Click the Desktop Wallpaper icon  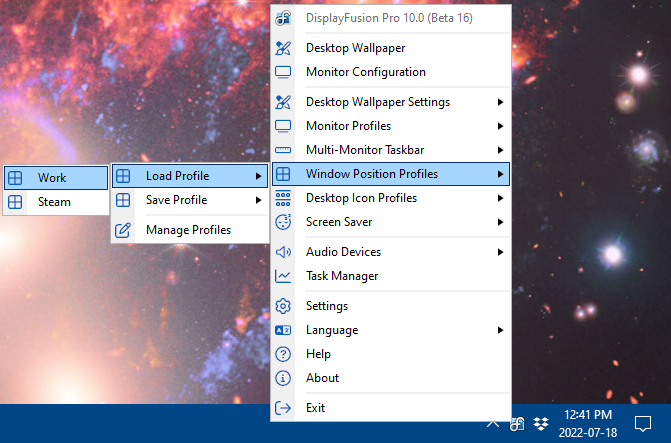[283, 48]
